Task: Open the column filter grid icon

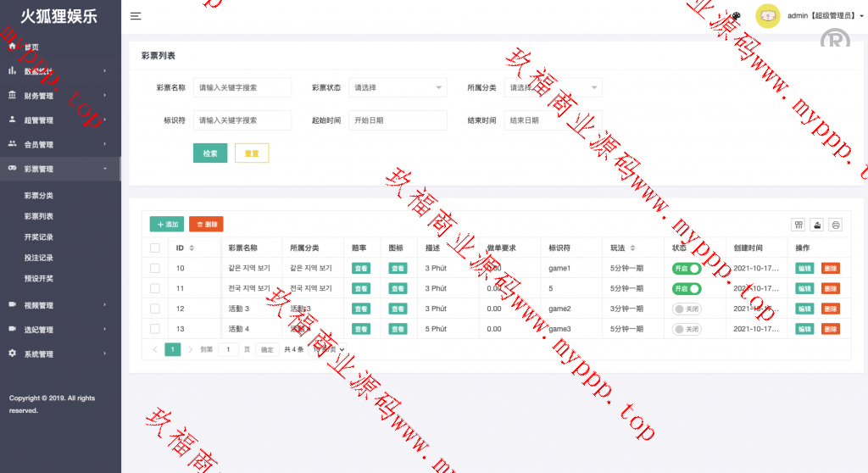Action: click(798, 225)
